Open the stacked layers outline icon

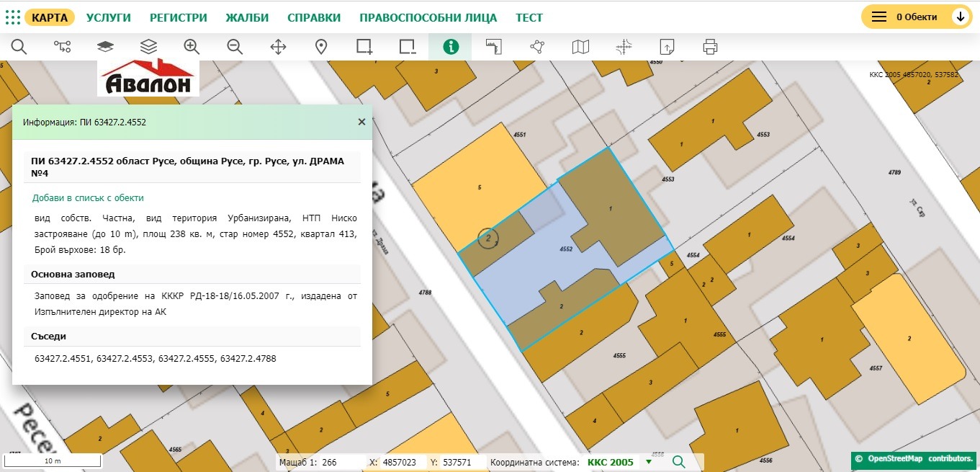coord(148,47)
